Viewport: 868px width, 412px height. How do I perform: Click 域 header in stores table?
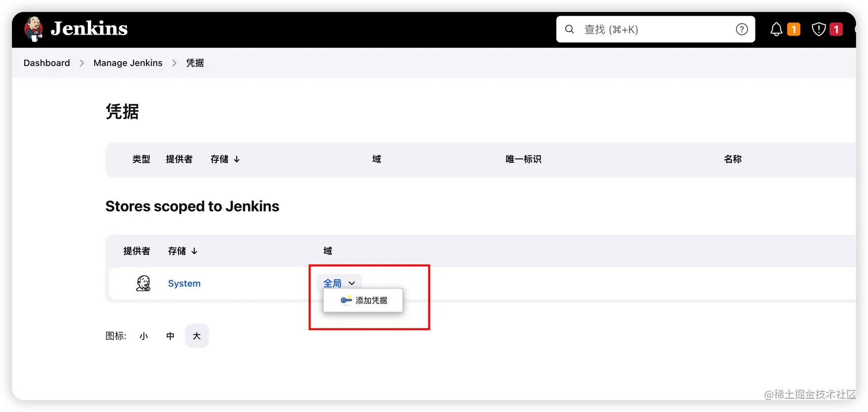point(328,251)
